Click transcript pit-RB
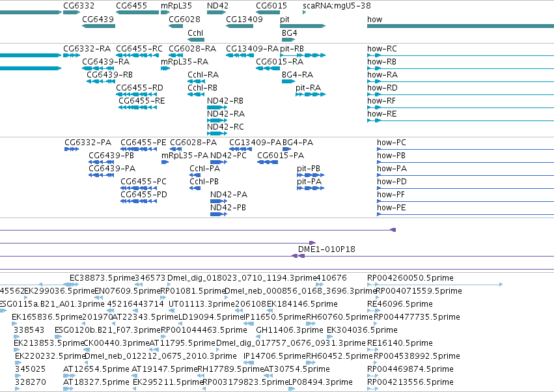This screenshot has height=392, width=554. pyautogui.click(x=292, y=48)
